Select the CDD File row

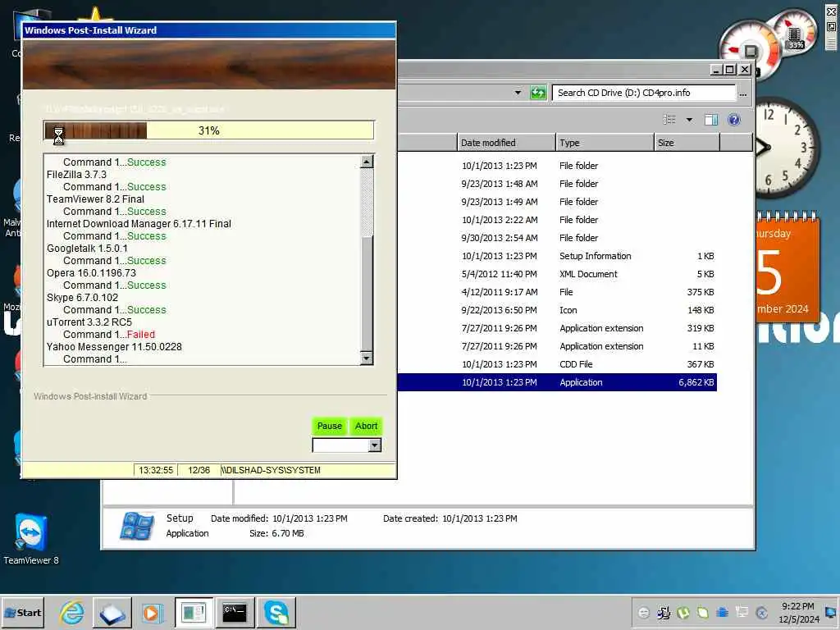[557, 364]
